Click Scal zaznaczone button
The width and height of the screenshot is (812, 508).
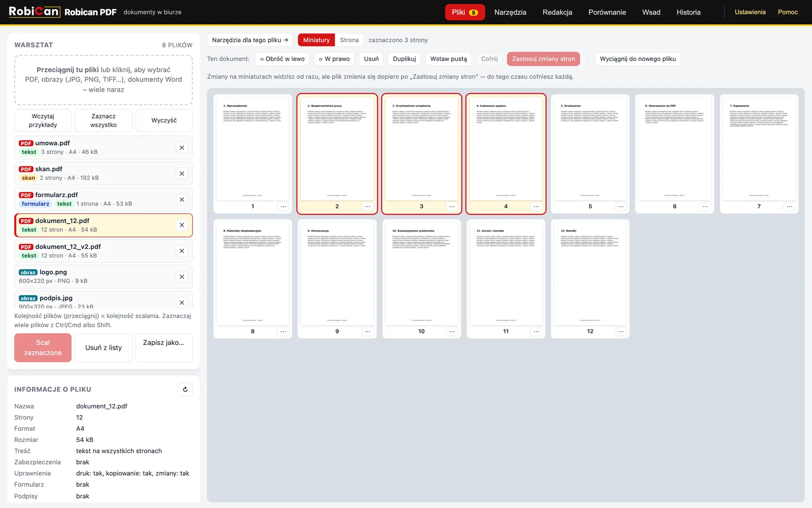pyautogui.click(x=43, y=348)
